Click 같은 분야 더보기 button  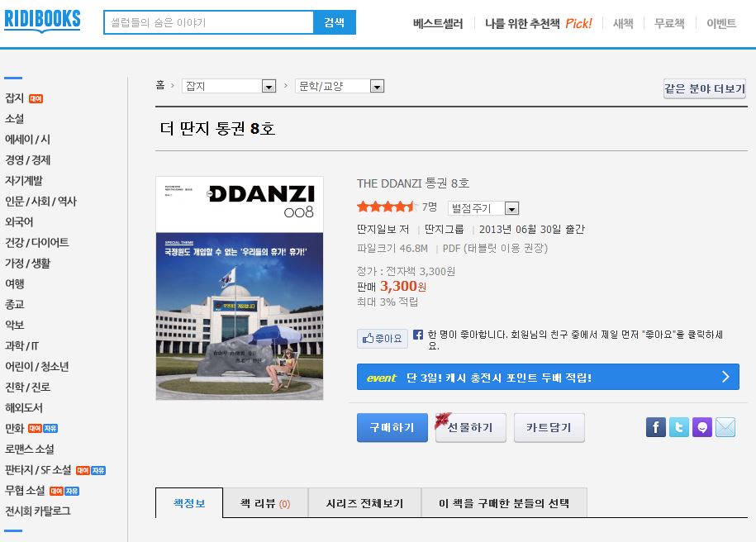tap(705, 88)
